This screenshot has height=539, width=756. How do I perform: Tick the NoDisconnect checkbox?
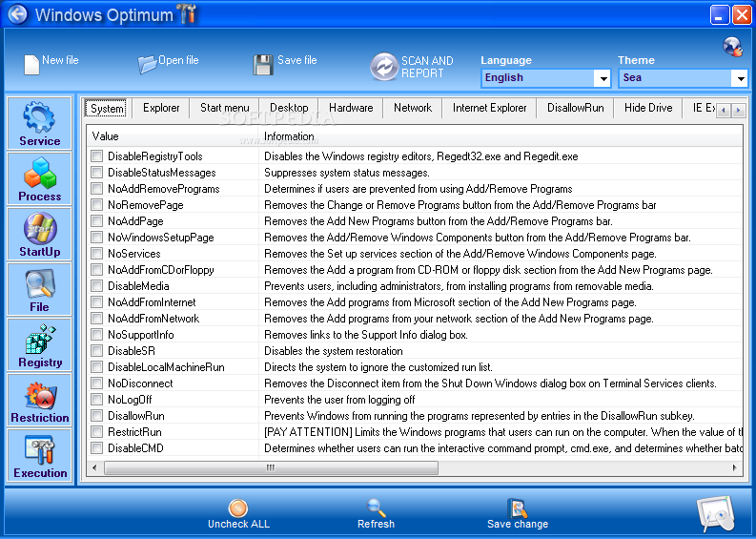(97, 384)
